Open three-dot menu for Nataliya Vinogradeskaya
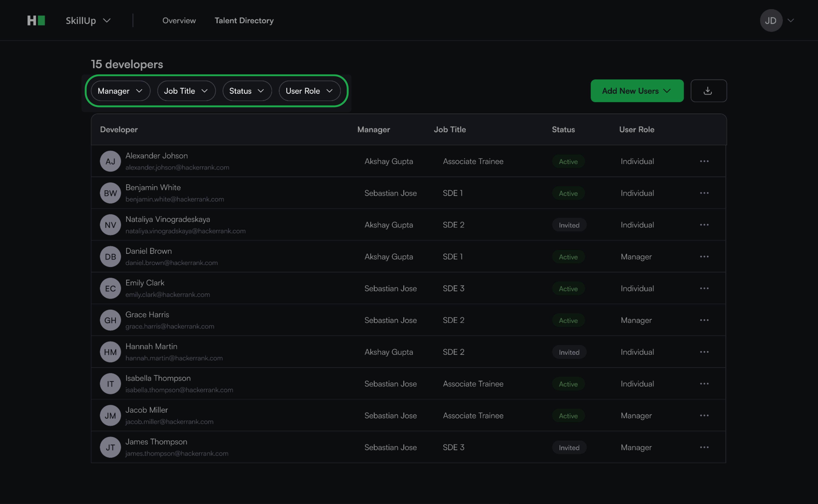Image resolution: width=818 pixels, height=504 pixels. click(x=704, y=225)
